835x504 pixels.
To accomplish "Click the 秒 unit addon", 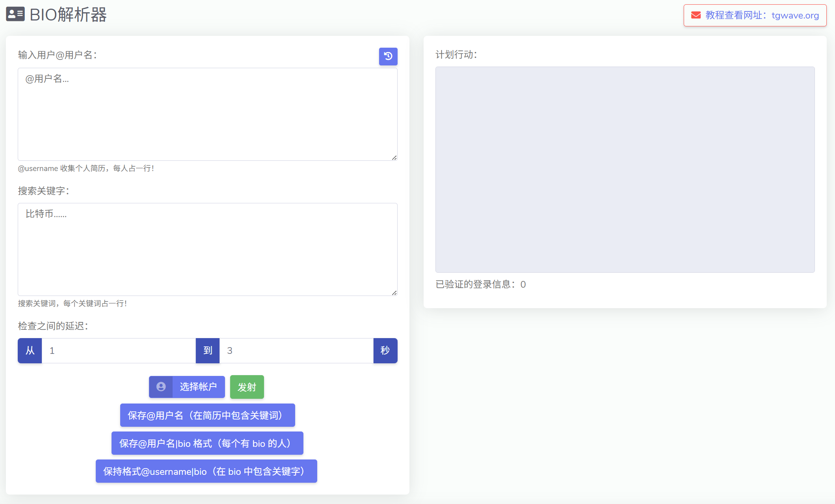I will 385,351.
